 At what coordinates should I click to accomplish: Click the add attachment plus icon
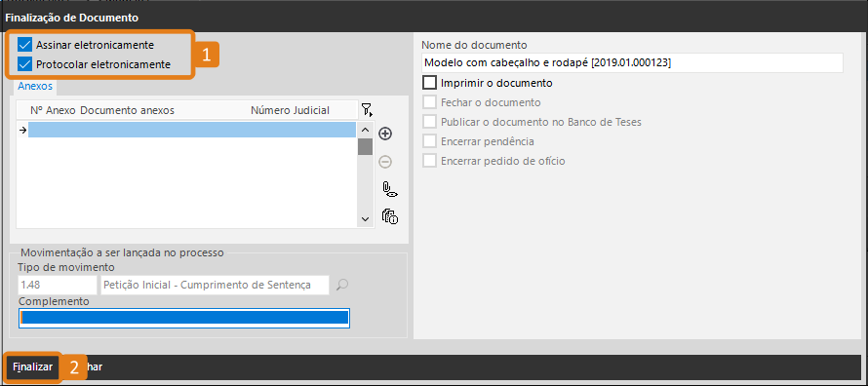(x=385, y=134)
